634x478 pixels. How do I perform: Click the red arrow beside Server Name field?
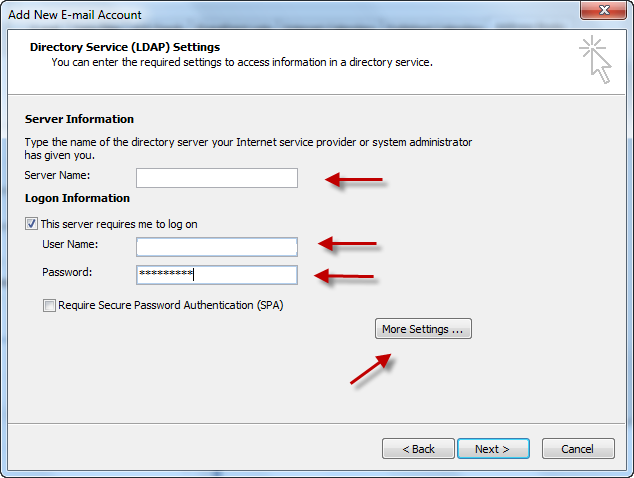tap(354, 180)
